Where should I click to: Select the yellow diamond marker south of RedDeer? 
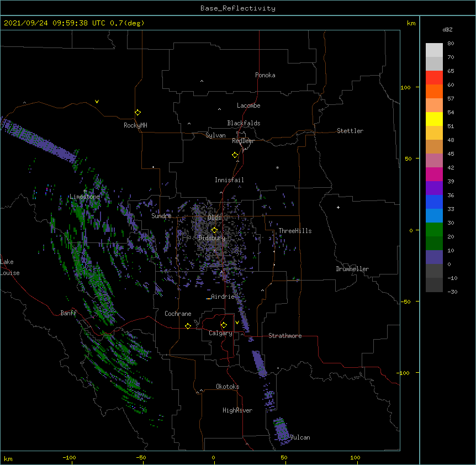pyautogui.click(x=235, y=155)
